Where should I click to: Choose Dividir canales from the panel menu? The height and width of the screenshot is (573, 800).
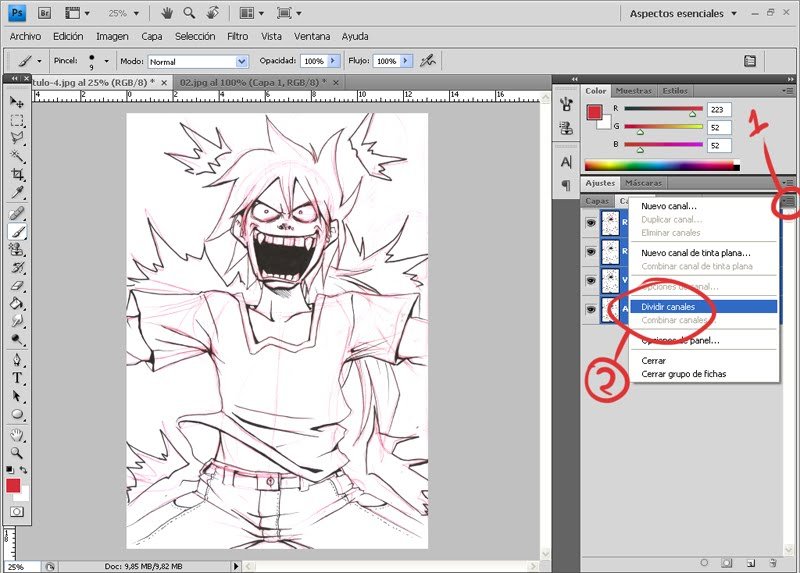668,306
